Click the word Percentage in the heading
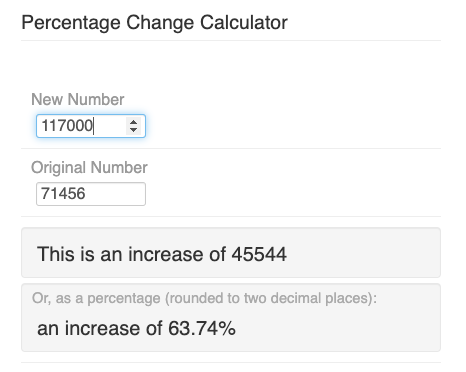 (71, 23)
